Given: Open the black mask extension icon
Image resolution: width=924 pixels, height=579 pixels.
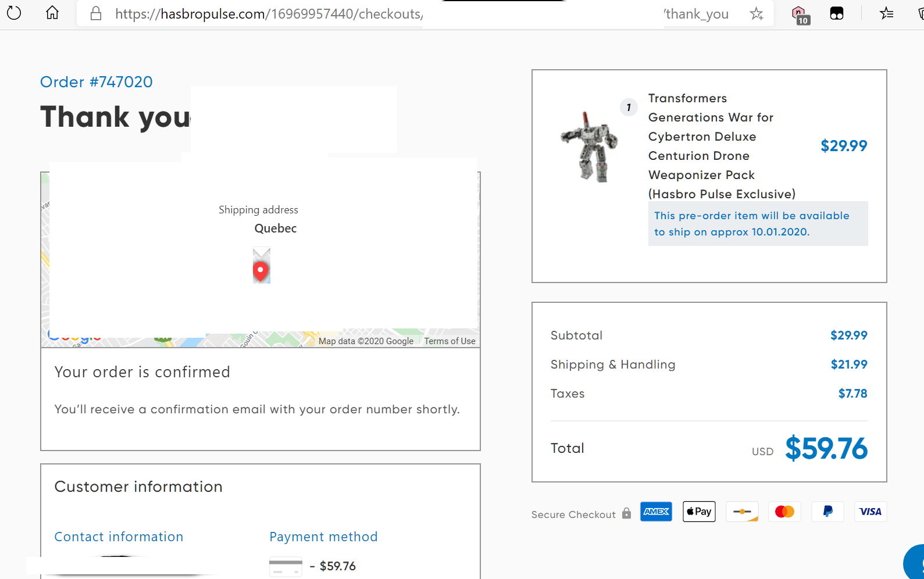Looking at the screenshot, I should pos(836,14).
